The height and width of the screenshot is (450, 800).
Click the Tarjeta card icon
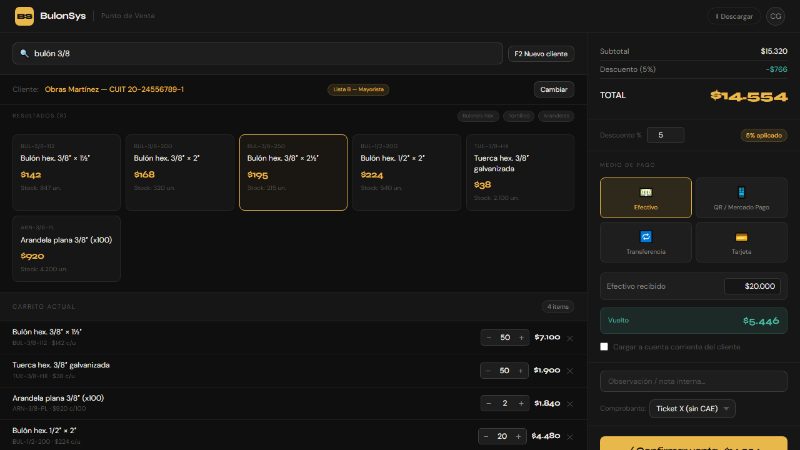pyautogui.click(x=741, y=237)
